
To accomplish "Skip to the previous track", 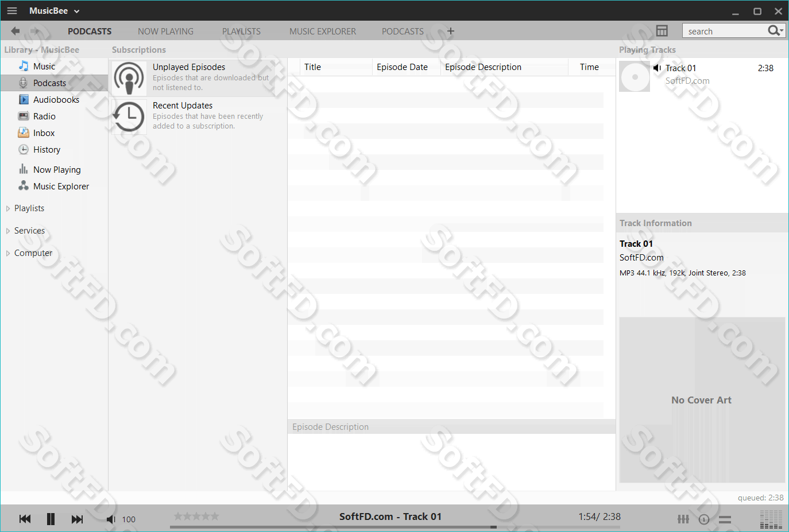I will point(25,519).
